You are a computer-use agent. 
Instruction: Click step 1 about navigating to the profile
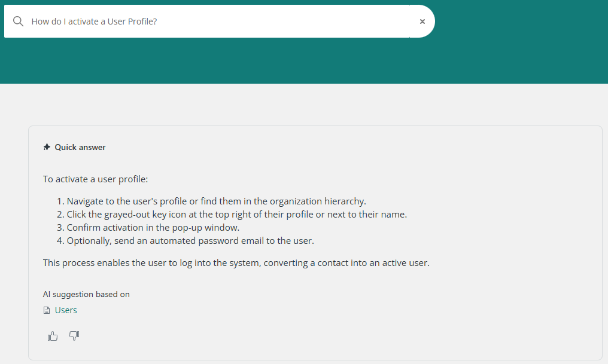pos(216,201)
